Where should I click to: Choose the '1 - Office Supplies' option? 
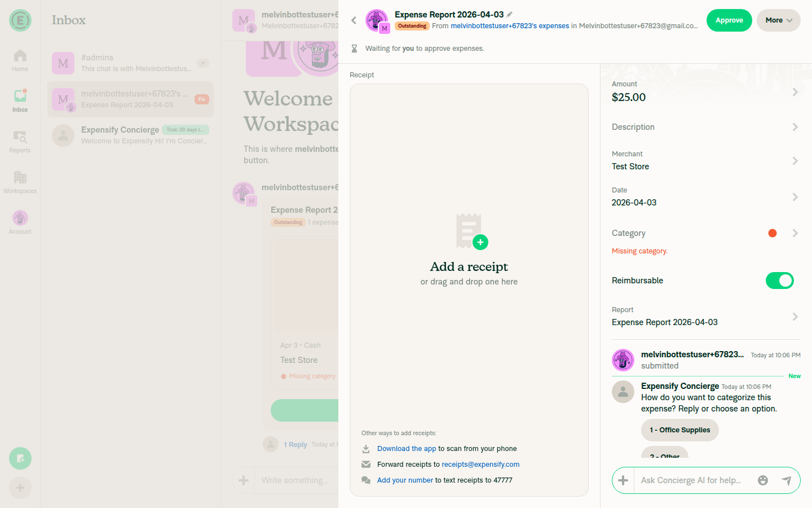679,430
